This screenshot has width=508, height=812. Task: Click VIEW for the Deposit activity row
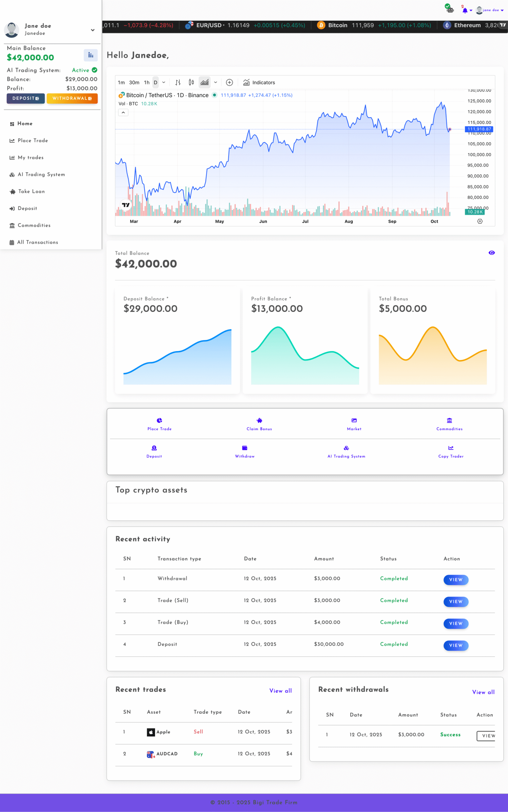pos(456,645)
